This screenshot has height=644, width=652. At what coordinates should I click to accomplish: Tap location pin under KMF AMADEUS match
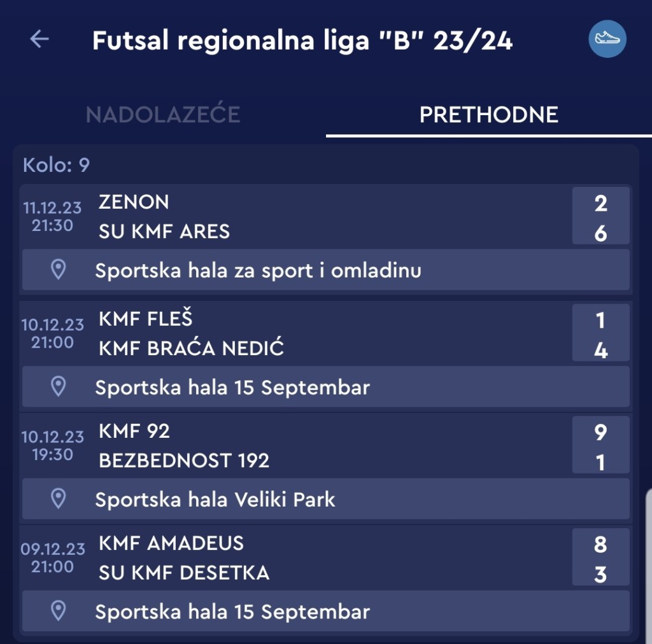point(59,612)
